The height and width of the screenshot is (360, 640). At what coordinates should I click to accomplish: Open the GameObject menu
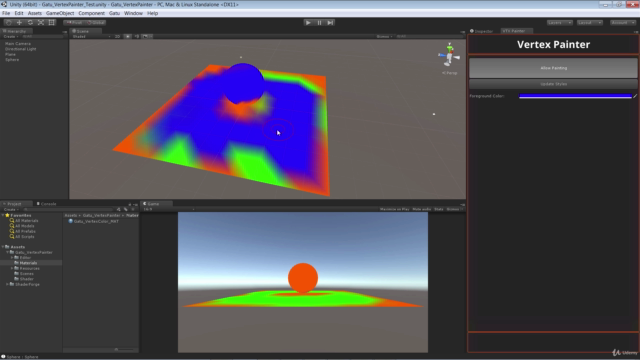click(60, 13)
